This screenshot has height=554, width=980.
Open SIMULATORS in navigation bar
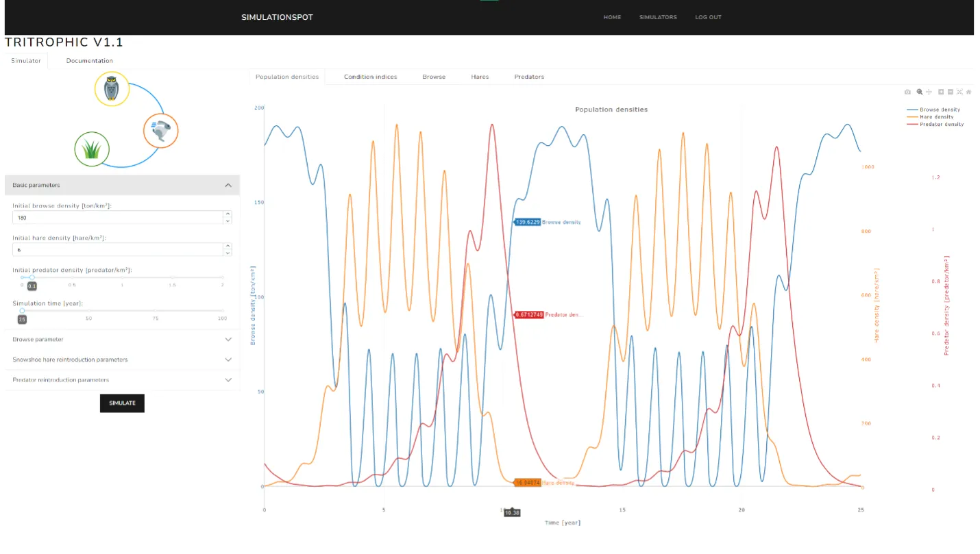click(x=658, y=17)
